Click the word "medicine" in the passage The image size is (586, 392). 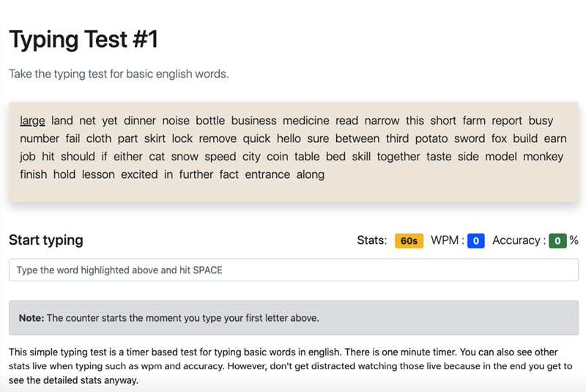tap(306, 121)
